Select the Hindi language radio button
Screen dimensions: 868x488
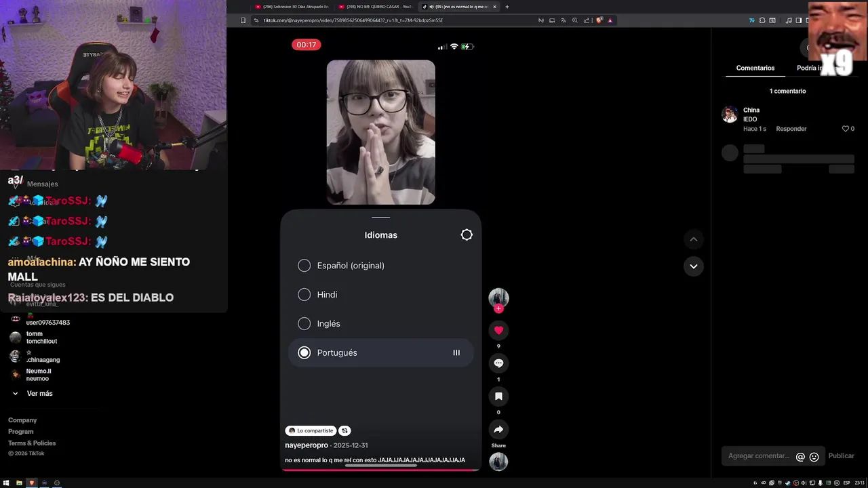pyautogui.click(x=304, y=295)
